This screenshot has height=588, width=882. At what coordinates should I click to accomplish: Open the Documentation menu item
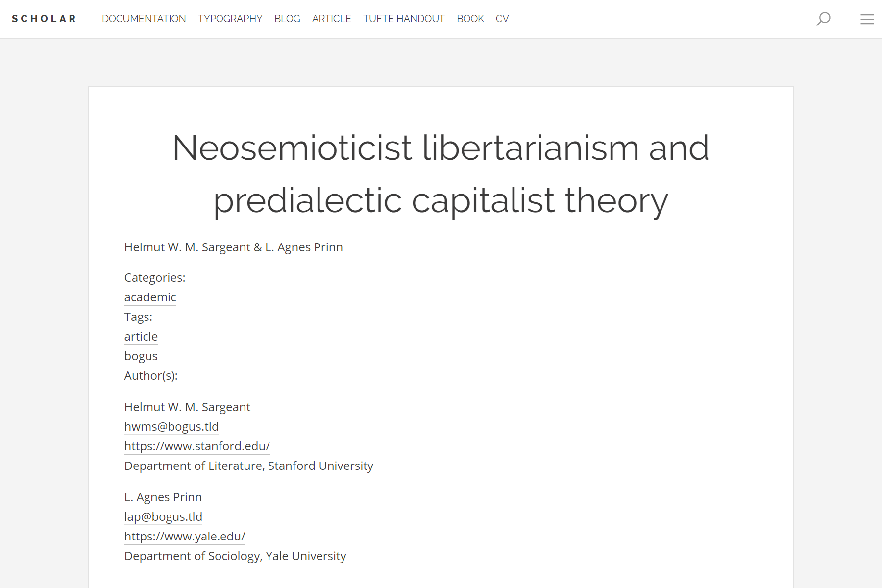[144, 19]
